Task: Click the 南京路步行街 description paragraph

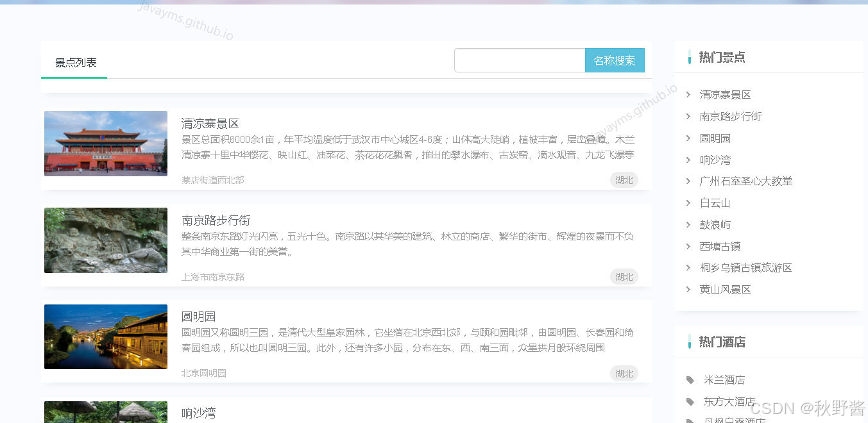Action: pos(407,244)
